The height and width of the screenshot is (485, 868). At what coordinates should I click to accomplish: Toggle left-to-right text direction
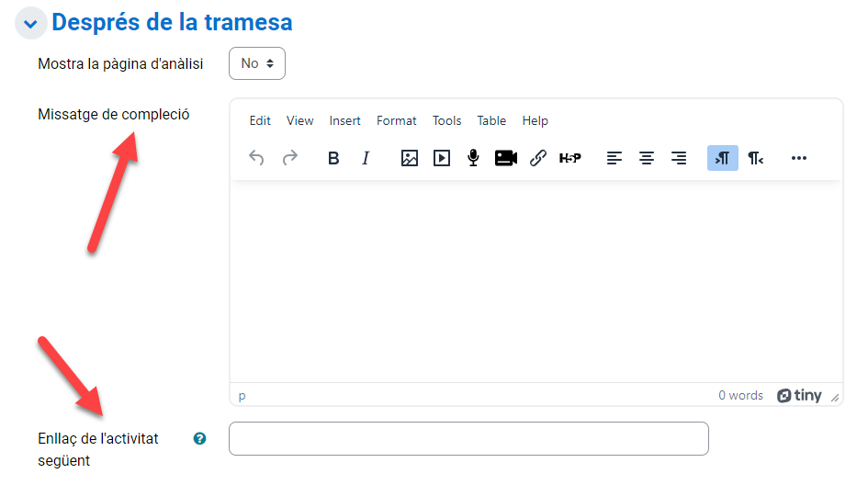click(722, 158)
